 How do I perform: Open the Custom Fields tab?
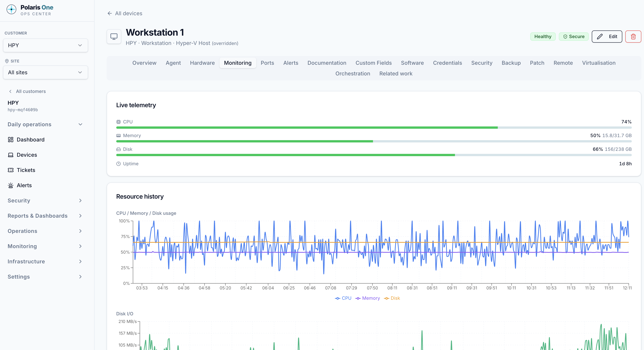point(373,63)
